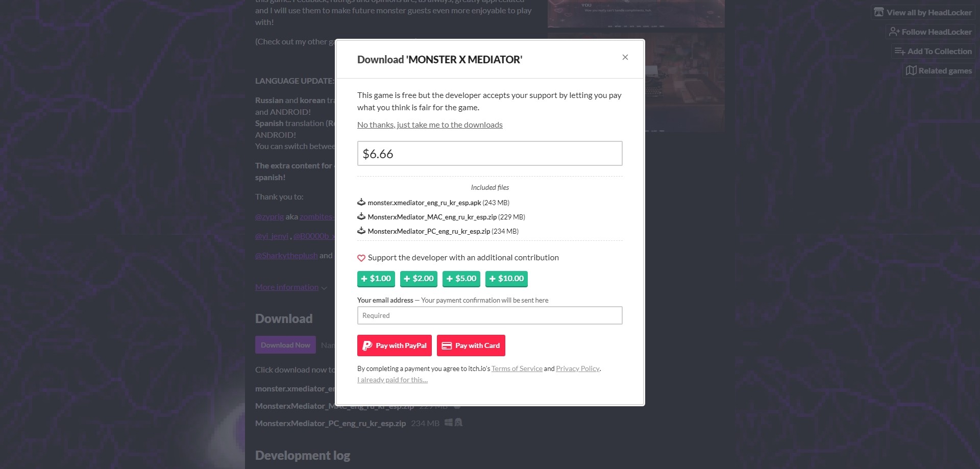
Task: Follow HeadLocker from the top-right button
Action: 930,32
